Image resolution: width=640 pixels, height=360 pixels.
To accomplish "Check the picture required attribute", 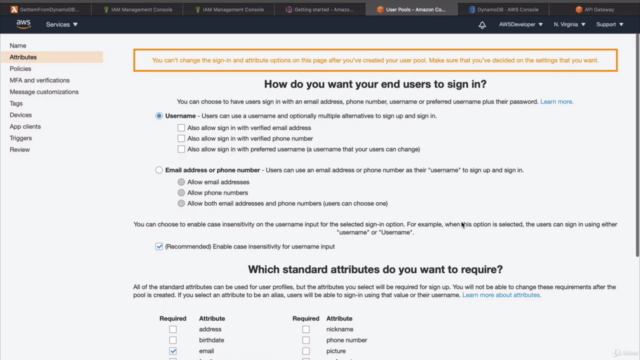I will (306, 351).
